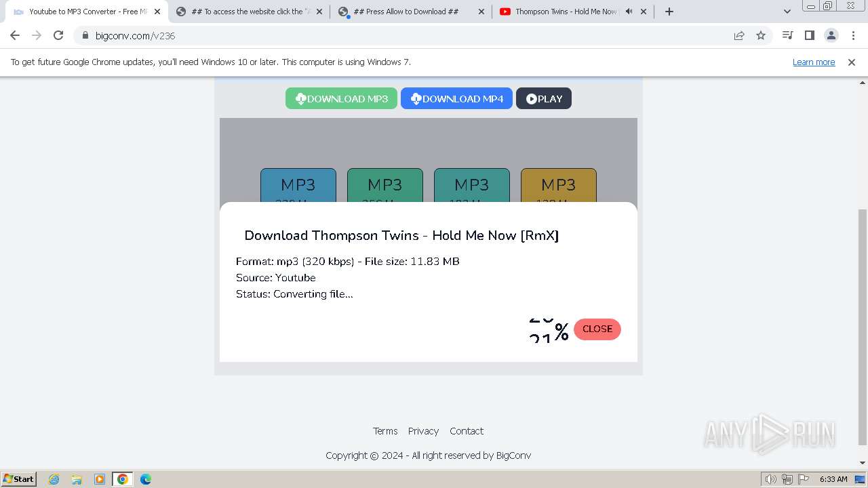Click the taskbar clock 6:33 AM
Viewport: 868px width, 488px height.
coord(833,479)
